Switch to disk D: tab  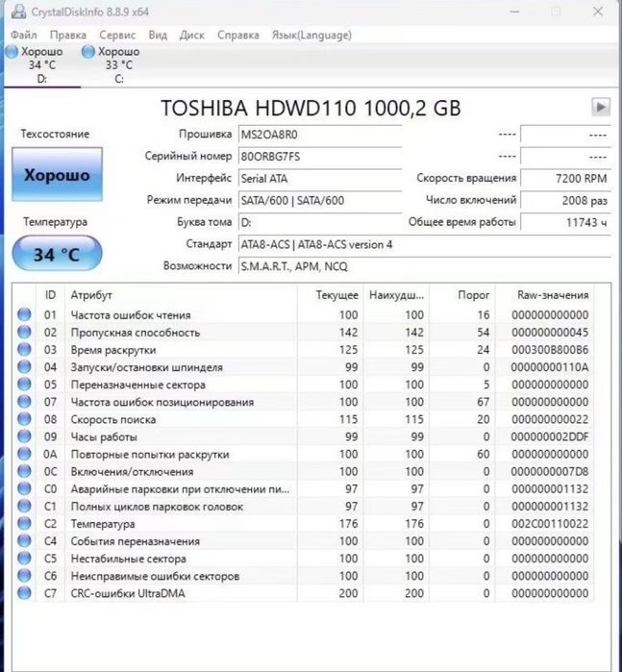pyautogui.click(x=42, y=64)
